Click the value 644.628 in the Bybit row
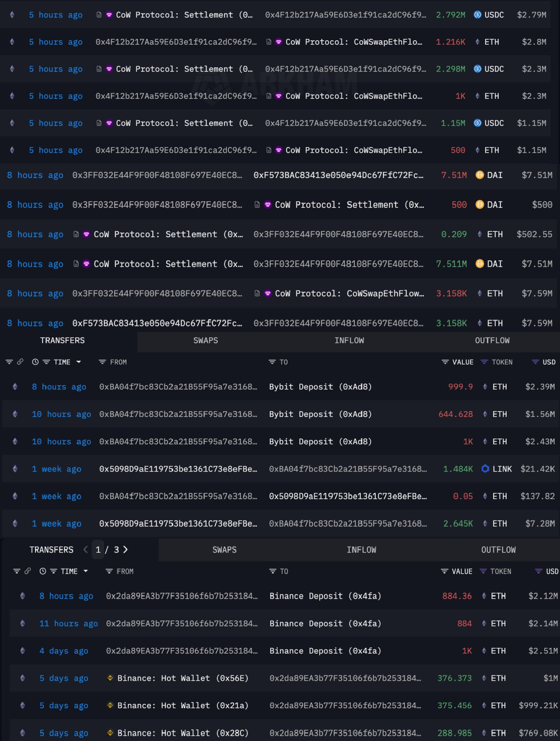This screenshot has width=560, height=741. pyautogui.click(x=455, y=414)
